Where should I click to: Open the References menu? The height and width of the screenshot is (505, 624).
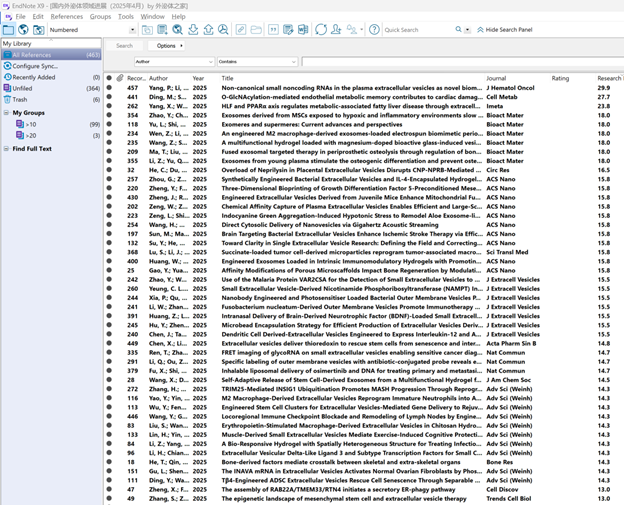click(66, 16)
